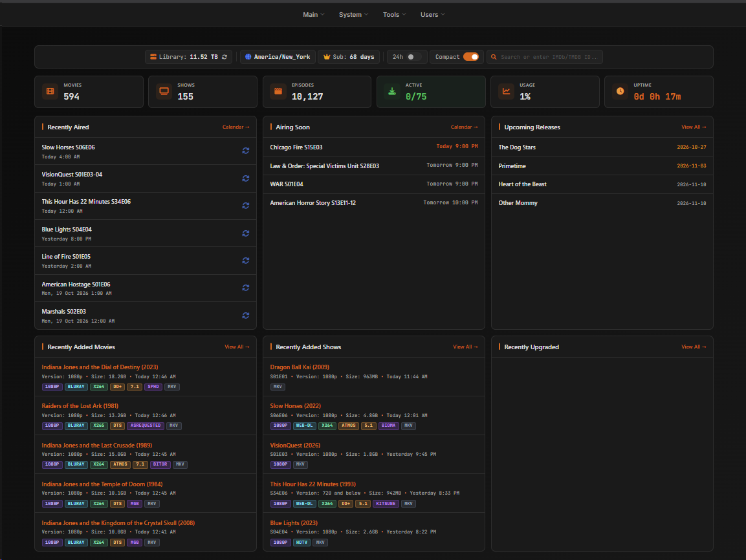
Task: Open Calendar link in Airing Soon
Action: 465,127
